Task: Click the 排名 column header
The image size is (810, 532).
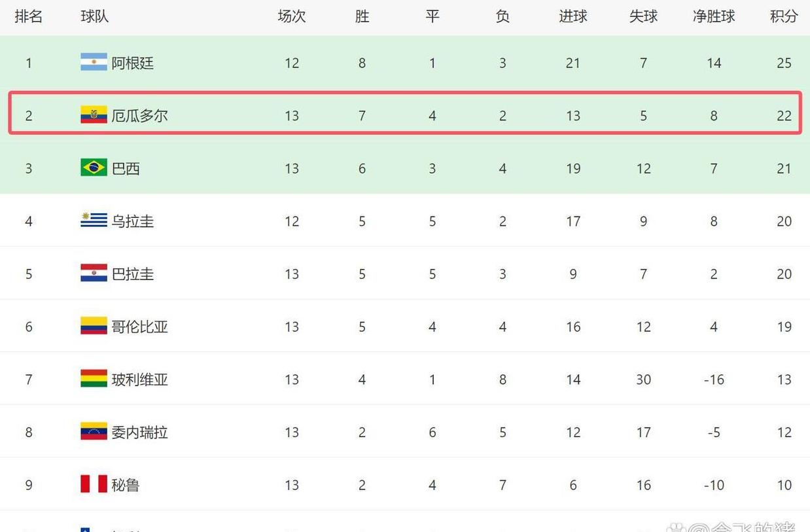Action: [29, 16]
